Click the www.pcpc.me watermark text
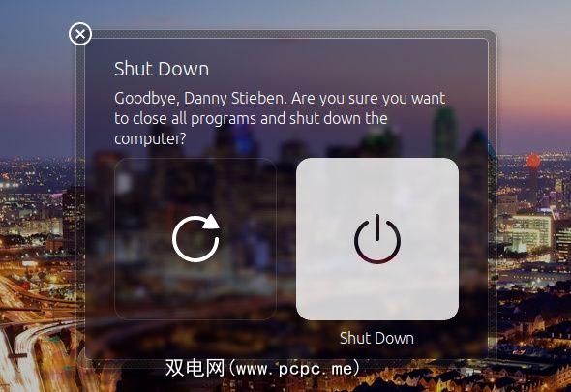 [294, 369]
